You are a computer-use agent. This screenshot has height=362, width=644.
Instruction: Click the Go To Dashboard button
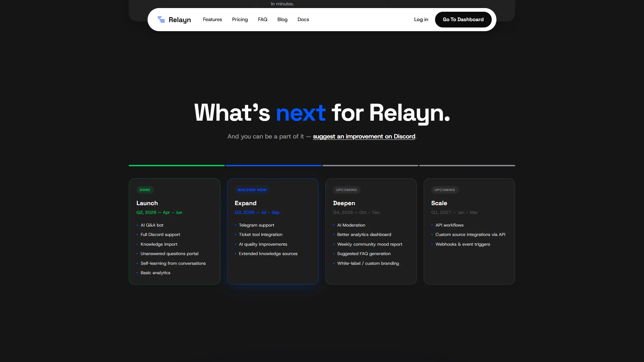[x=463, y=19]
